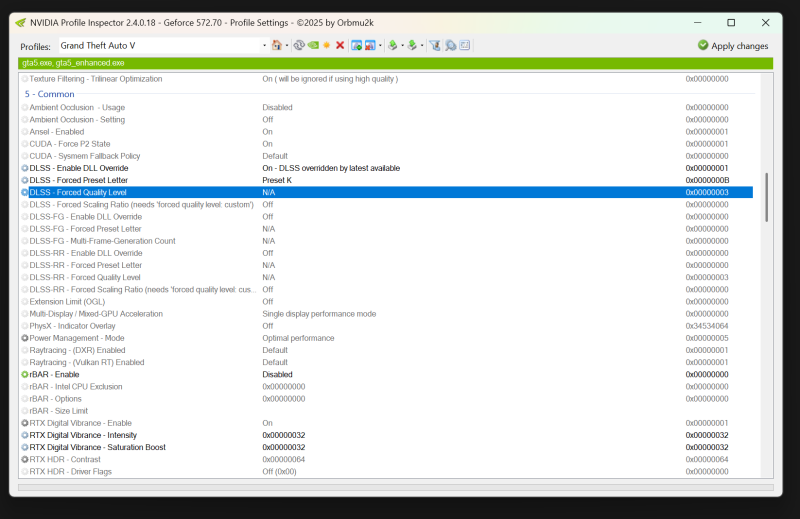Open the dropdown arrow next to home icon
The height and width of the screenshot is (519, 800).
pos(287,45)
